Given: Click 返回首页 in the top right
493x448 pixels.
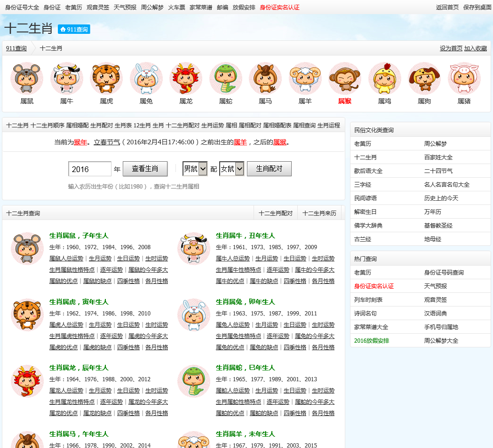Looking at the screenshot, I should pos(447,7).
